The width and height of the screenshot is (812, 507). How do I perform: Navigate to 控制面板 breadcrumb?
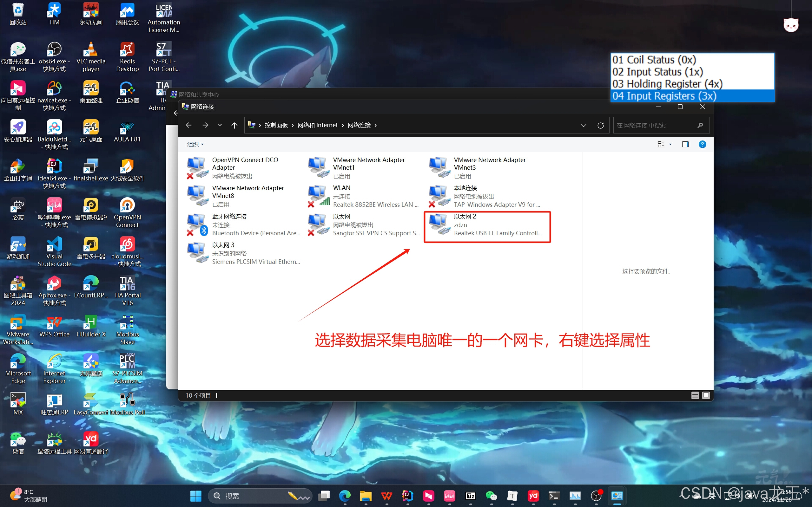coord(276,126)
